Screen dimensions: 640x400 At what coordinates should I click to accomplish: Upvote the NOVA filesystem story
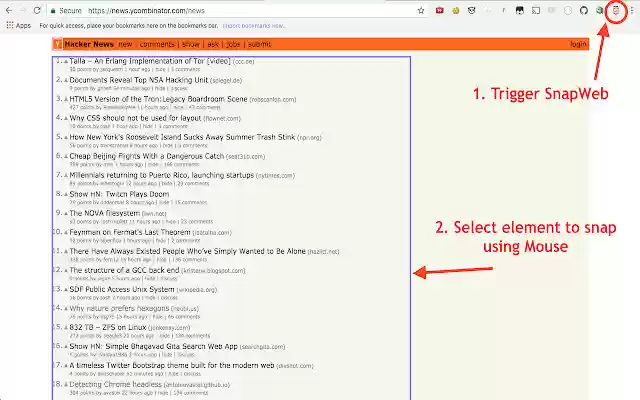coord(66,214)
